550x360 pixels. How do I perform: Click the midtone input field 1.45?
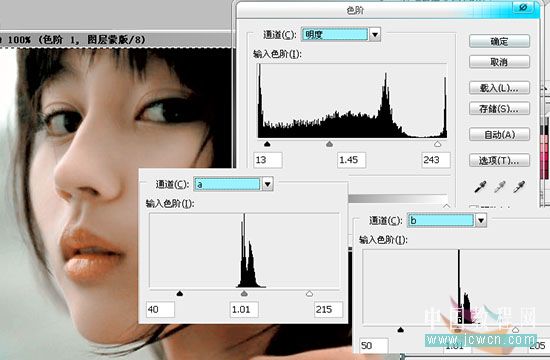tap(351, 160)
